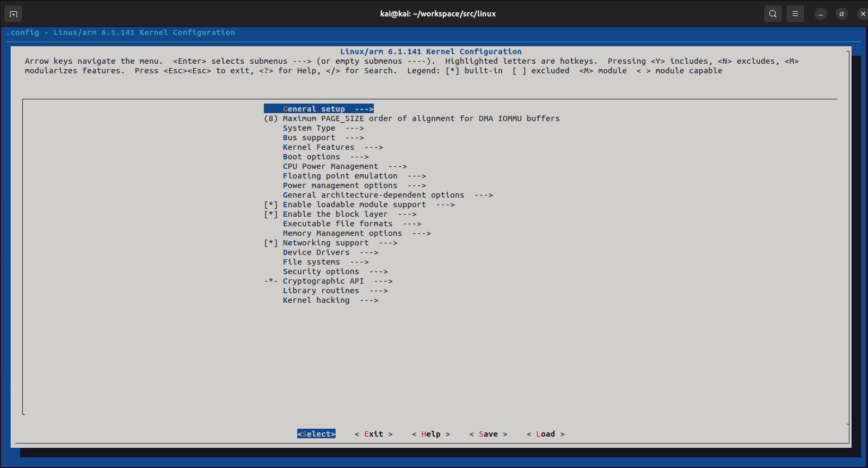
Task: Toggle Networking support checkbox
Action: (x=271, y=243)
